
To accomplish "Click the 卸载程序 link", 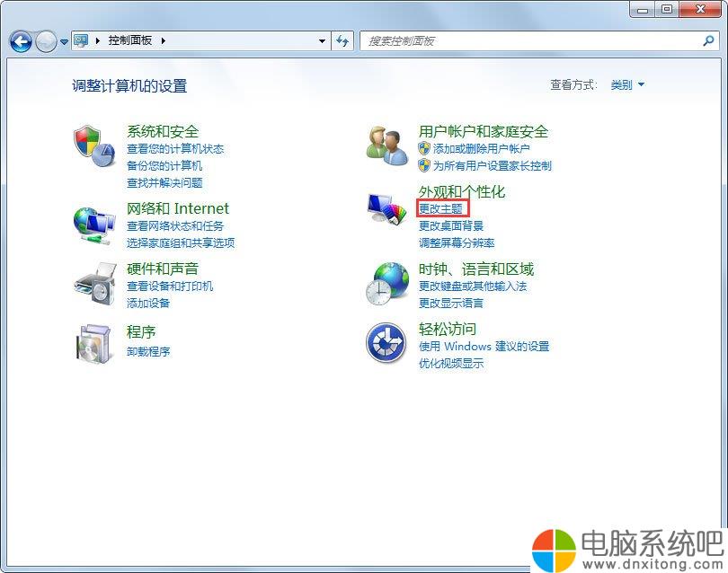I will (148, 351).
